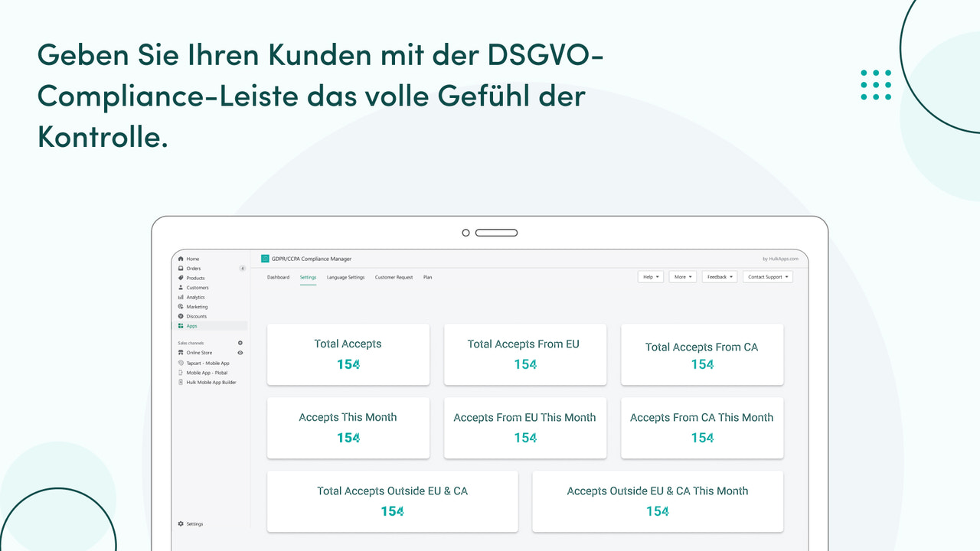Screen dimensions: 980x551
Task: Open the Plan tab
Action: (427, 277)
